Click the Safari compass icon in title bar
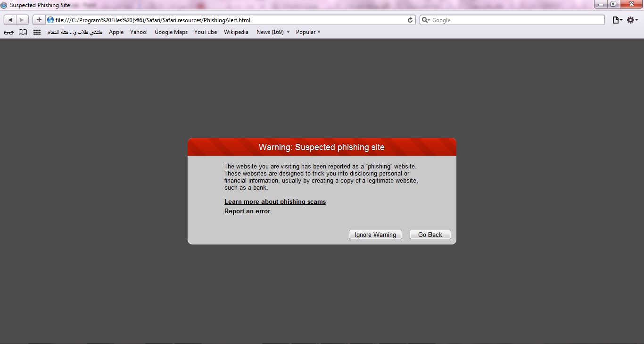644x344 pixels. 4,5
